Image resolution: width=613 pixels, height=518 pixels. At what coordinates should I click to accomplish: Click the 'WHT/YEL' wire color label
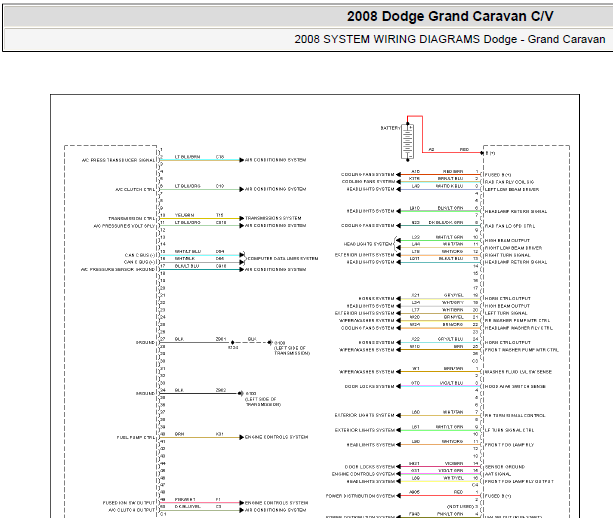(x=453, y=478)
